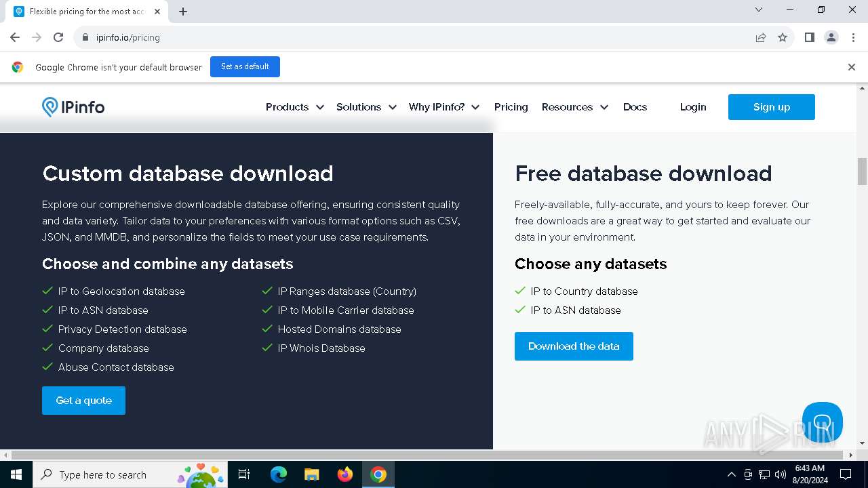Click 'Hosted Domains database' list item

340,329
